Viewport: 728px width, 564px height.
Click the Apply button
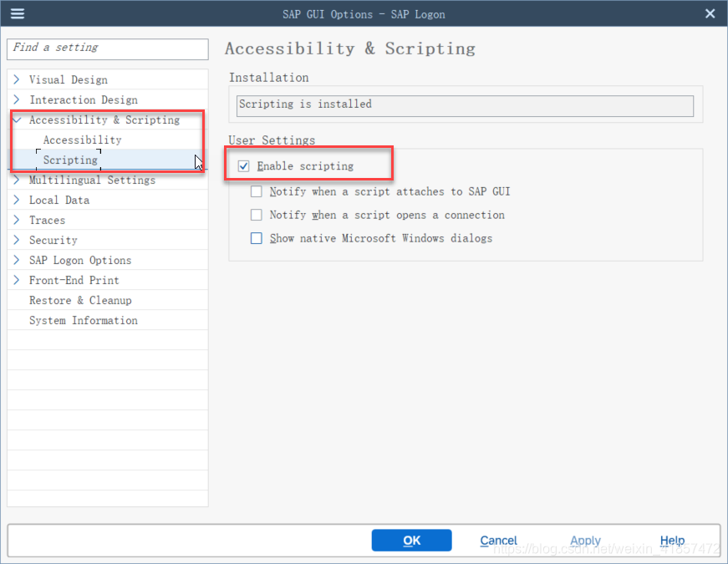(585, 541)
